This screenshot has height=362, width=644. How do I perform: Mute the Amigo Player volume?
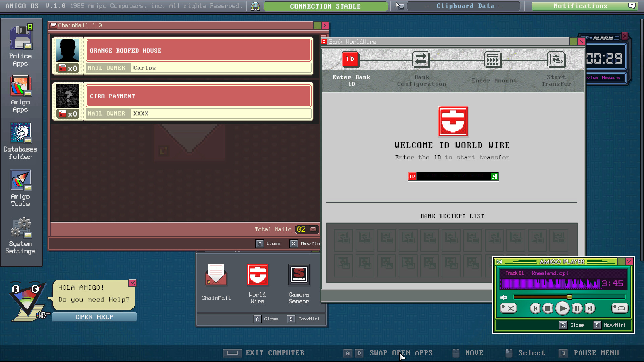504,297
